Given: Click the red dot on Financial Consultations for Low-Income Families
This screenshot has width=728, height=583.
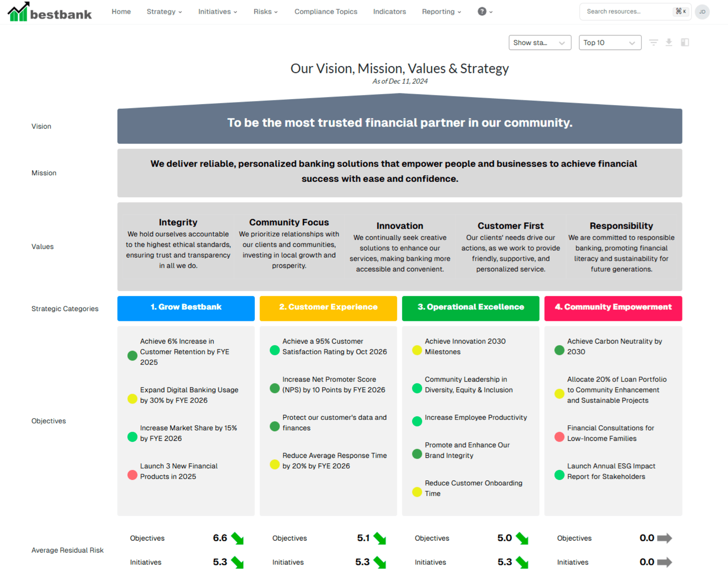Looking at the screenshot, I should [x=559, y=437].
